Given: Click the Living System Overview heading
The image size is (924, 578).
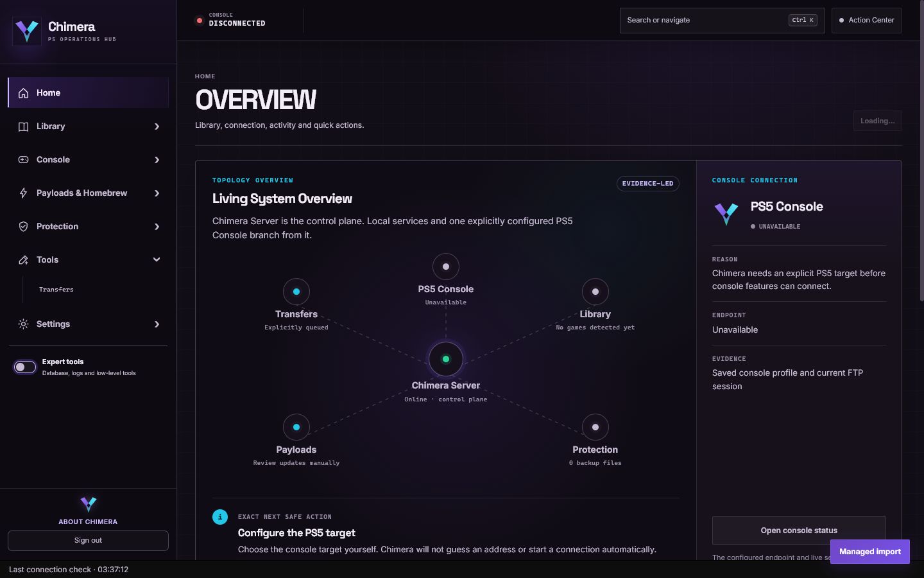Looking at the screenshot, I should pos(282,199).
